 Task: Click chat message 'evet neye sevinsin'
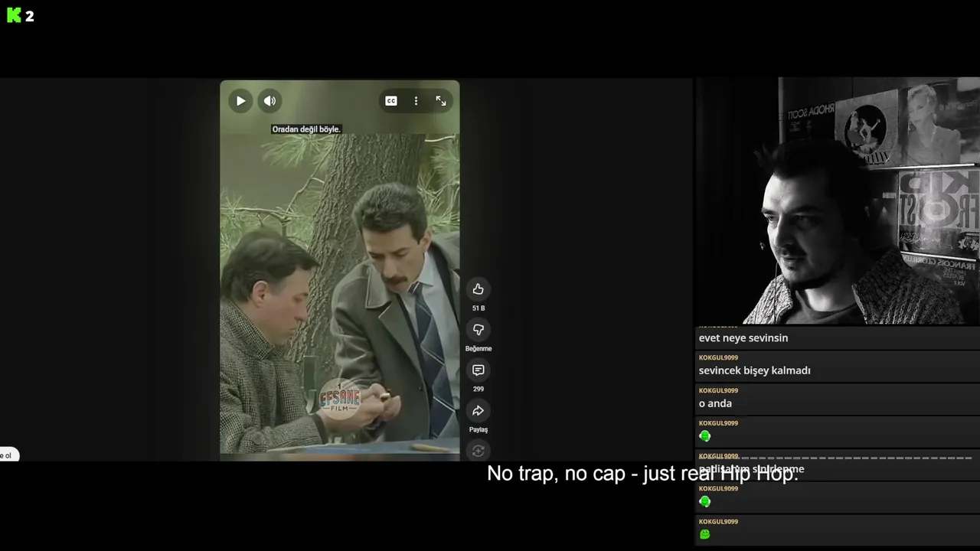[743, 337]
